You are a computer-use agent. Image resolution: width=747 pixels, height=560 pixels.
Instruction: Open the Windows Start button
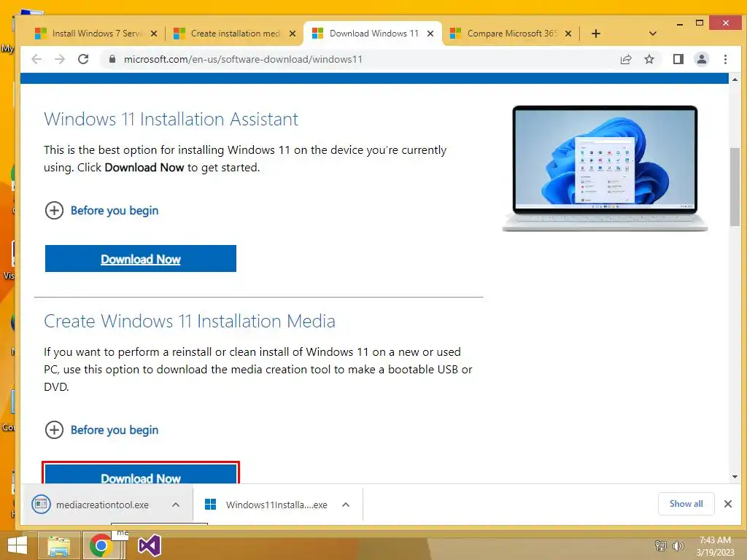[x=18, y=545]
